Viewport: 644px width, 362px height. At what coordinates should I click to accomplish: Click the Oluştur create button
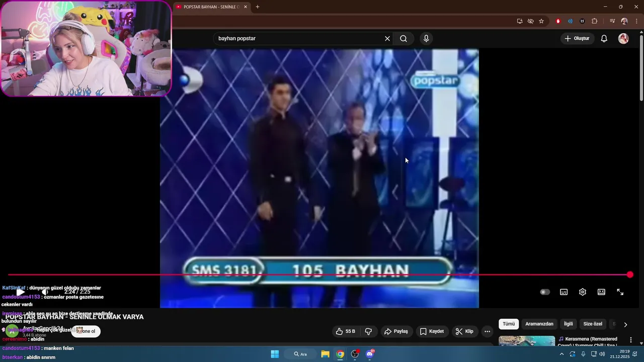click(x=577, y=39)
